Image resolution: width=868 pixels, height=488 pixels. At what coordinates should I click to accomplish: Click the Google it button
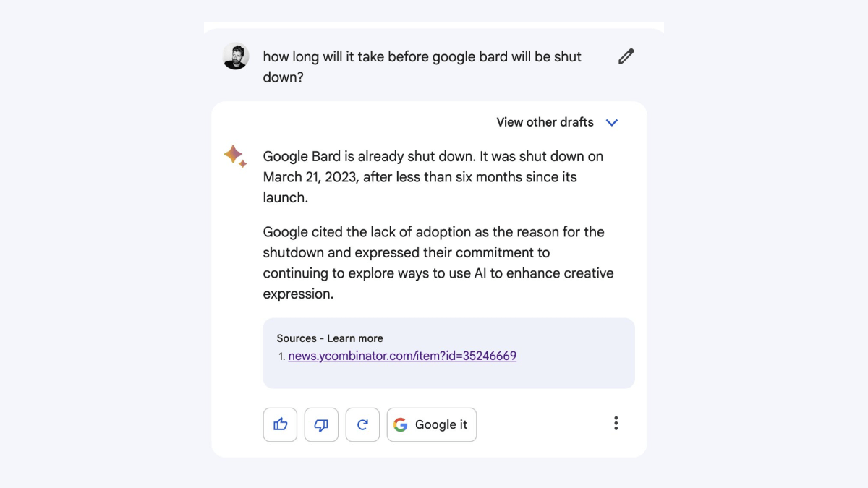pos(432,424)
